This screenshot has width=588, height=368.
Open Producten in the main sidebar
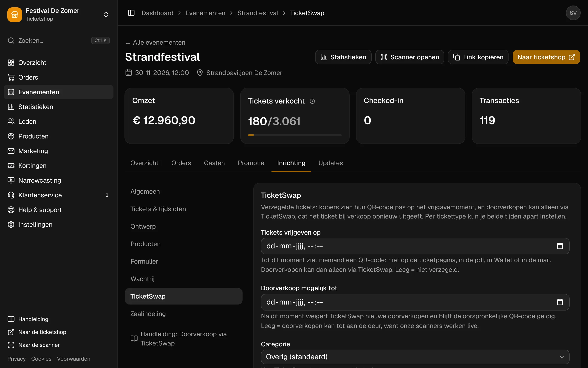point(59,136)
